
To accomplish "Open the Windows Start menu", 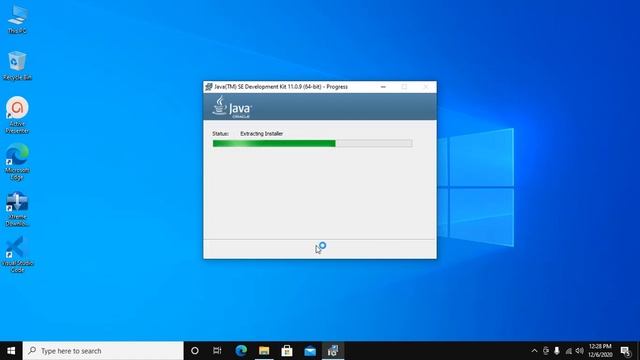I will pyautogui.click(x=11, y=351).
